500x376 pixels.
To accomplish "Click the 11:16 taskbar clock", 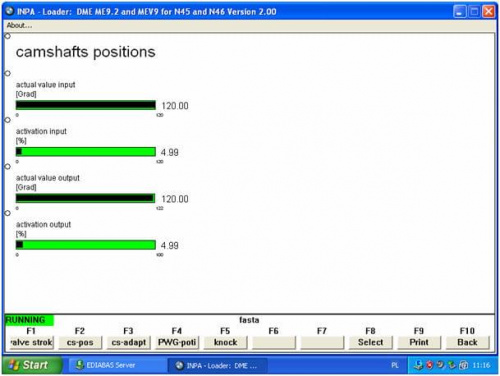I will tap(482, 365).
